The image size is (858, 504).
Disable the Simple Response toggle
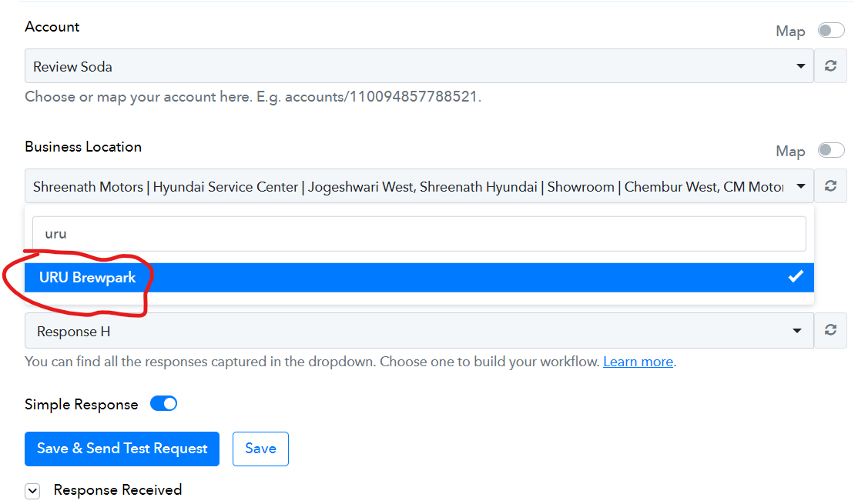pyautogui.click(x=163, y=403)
